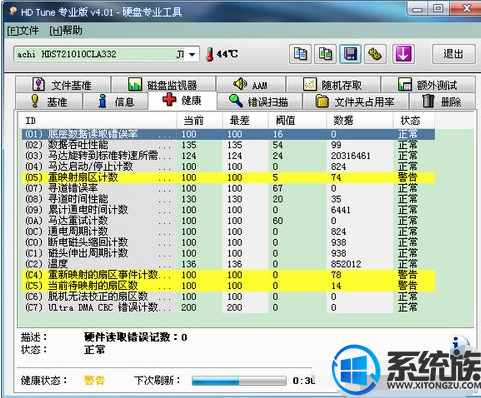The width and height of the screenshot is (481, 398).
Task: Switch to the 基准 tab
Action: pyautogui.click(x=49, y=101)
